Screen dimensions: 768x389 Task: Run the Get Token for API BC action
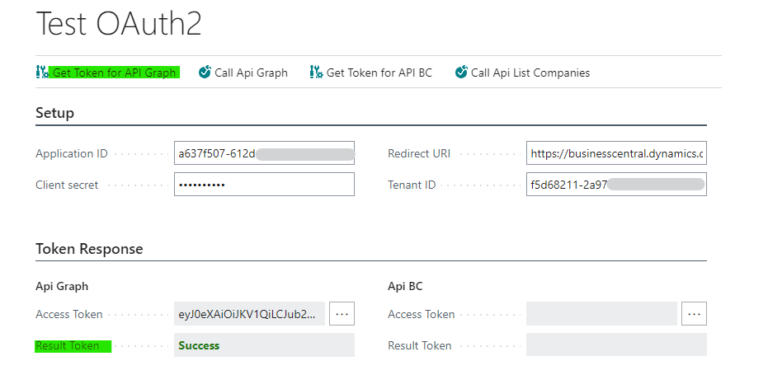tap(379, 73)
